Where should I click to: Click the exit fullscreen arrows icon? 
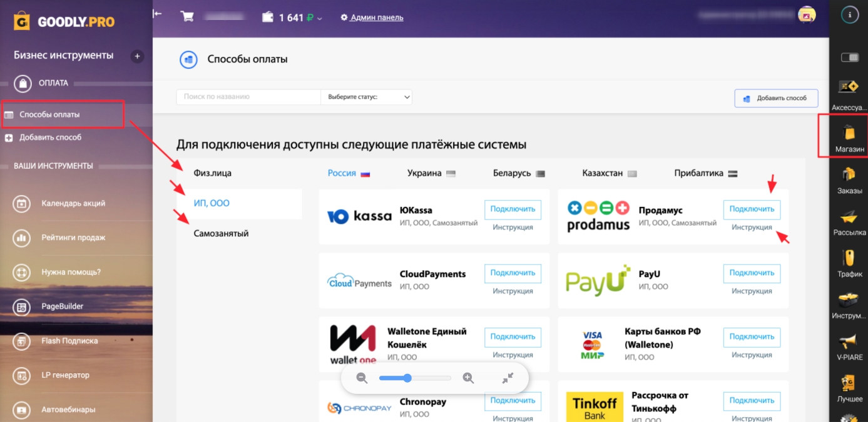coord(508,378)
